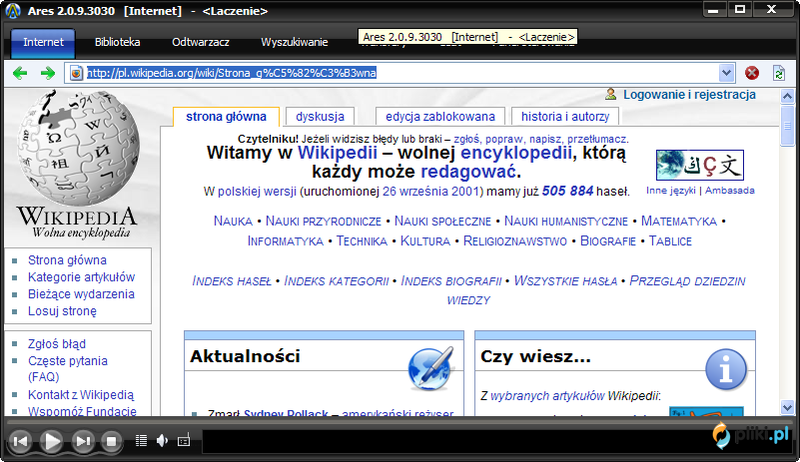Click the 505 884 article count link
800x462 pixels.
(567, 191)
